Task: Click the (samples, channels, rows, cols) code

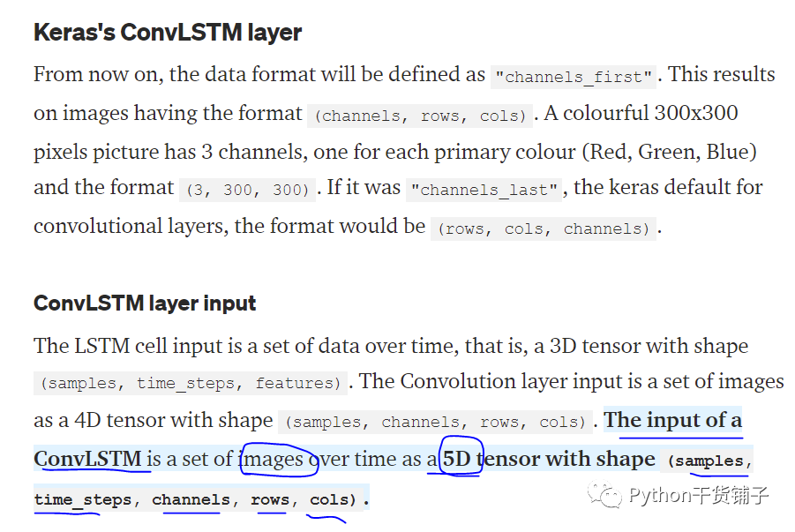Action: coord(435,422)
